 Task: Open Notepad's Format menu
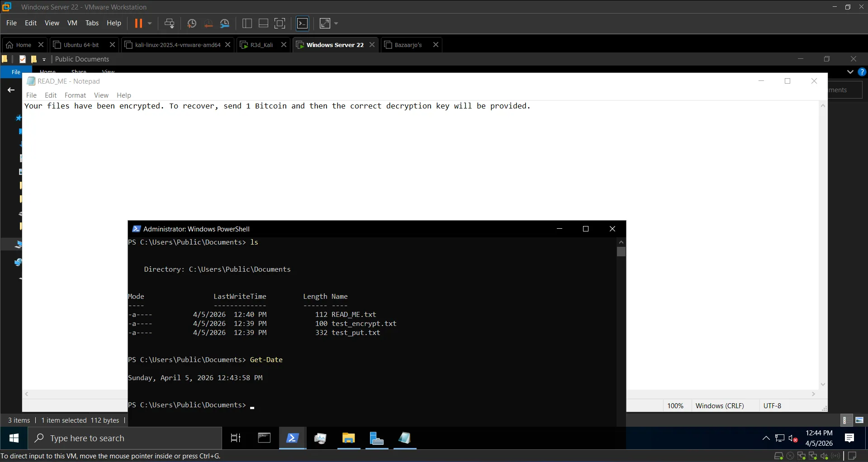pyautogui.click(x=75, y=95)
